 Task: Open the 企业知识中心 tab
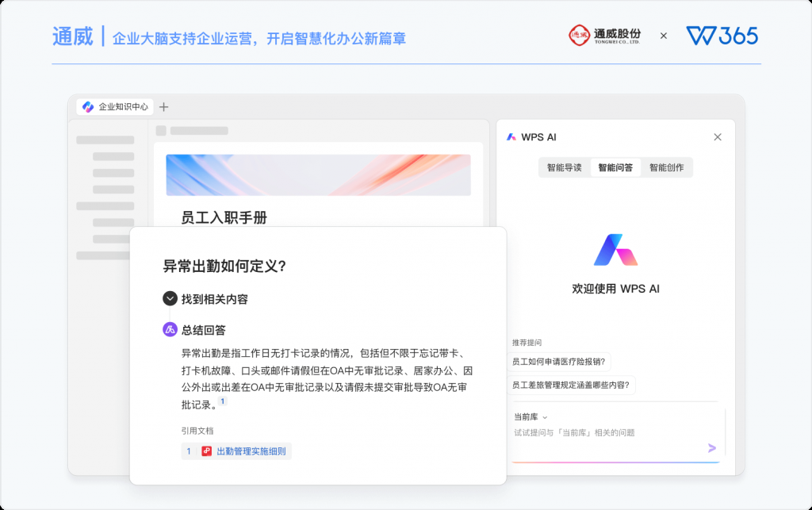pos(115,106)
